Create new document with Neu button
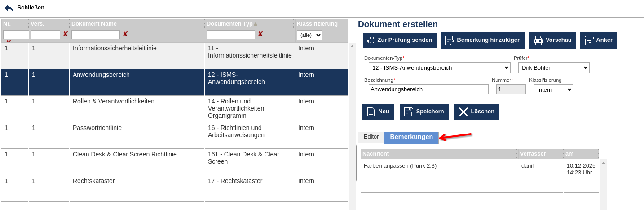Viewport: 644px width, 210px height. pyautogui.click(x=378, y=112)
